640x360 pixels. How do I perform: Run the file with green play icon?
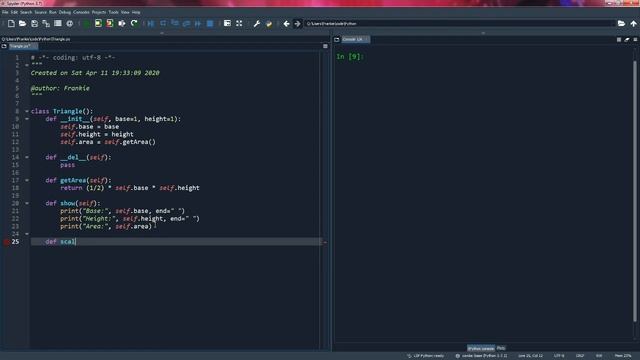[x=87, y=24]
